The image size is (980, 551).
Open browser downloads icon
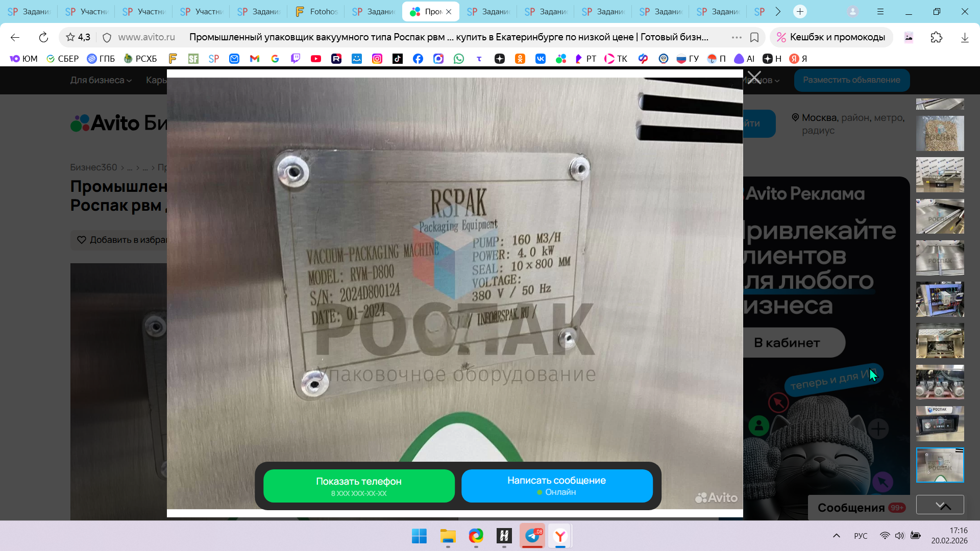point(965,37)
